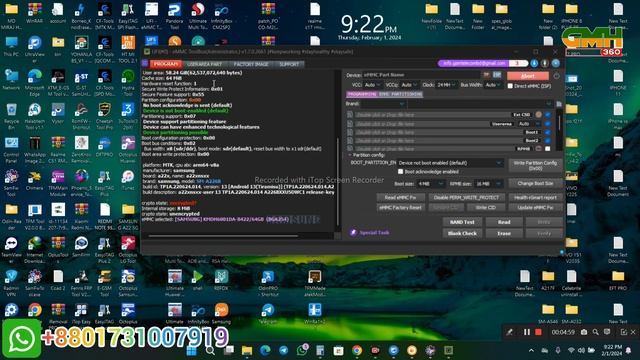Toggle the Userarea row checkbox
This screenshot has height=360, width=640.
(x=548, y=124)
